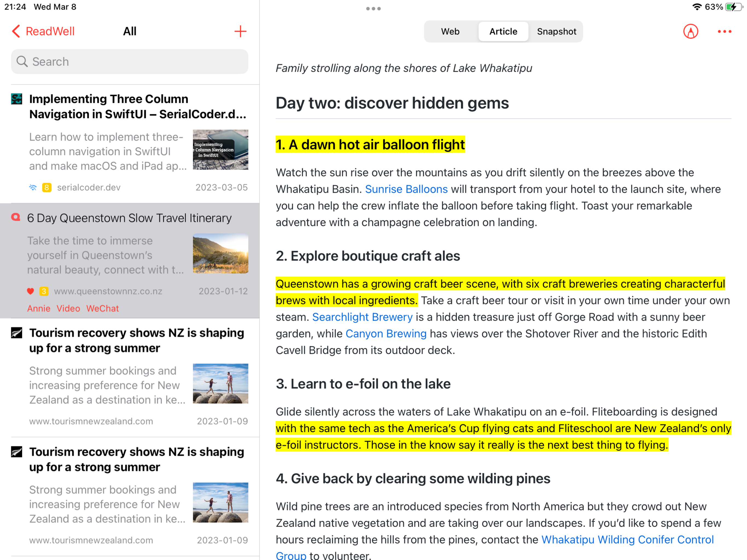This screenshot has width=747, height=560.
Task: Click the magnifying glass search icon
Action: coord(22,62)
